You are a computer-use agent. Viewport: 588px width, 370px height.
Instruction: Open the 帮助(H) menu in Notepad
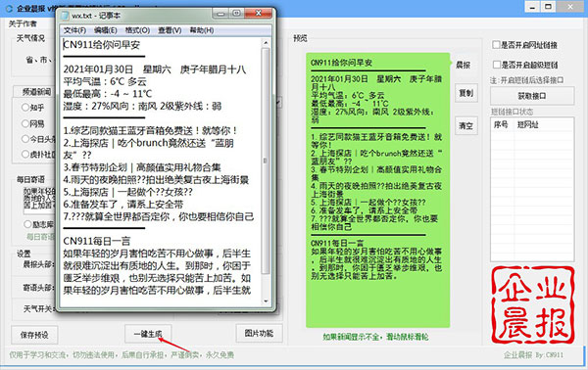point(201,30)
